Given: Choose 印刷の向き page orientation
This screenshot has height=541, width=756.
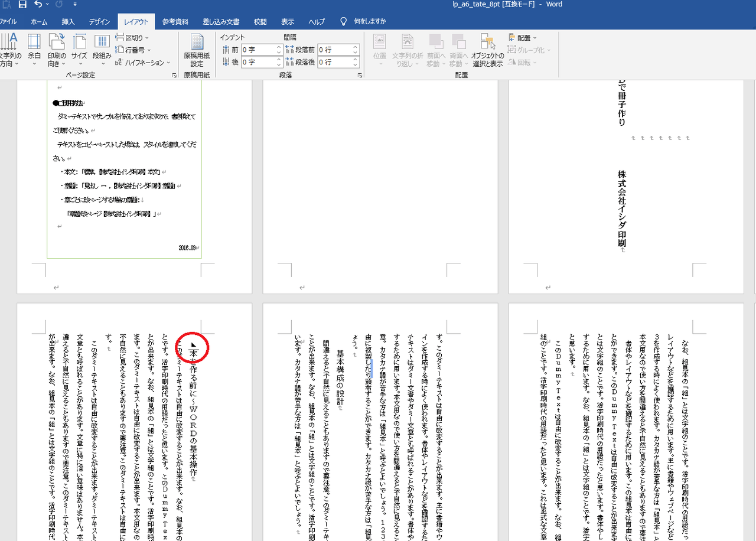Looking at the screenshot, I should pos(57,50).
